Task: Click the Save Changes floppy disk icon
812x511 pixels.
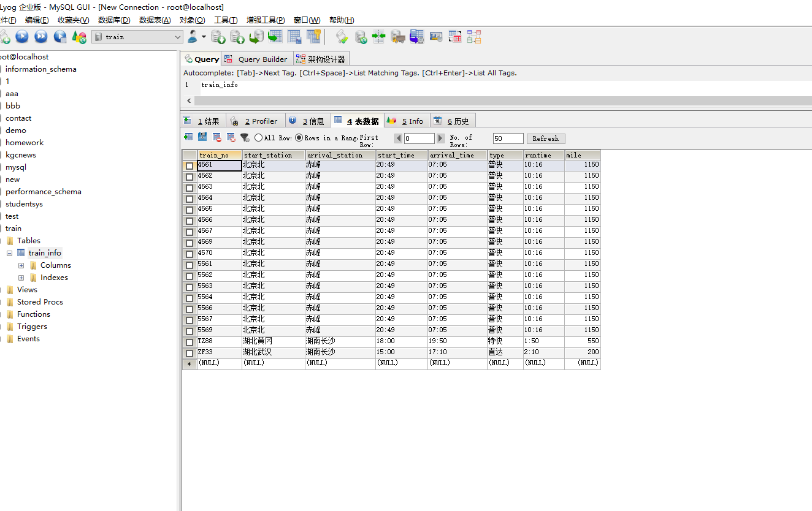Action: [202, 137]
